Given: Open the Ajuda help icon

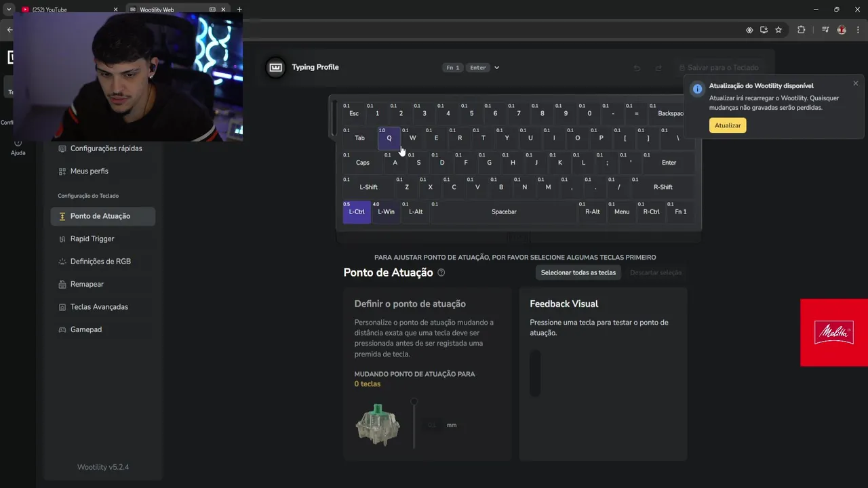Looking at the screenshot, I should point(18,143).
